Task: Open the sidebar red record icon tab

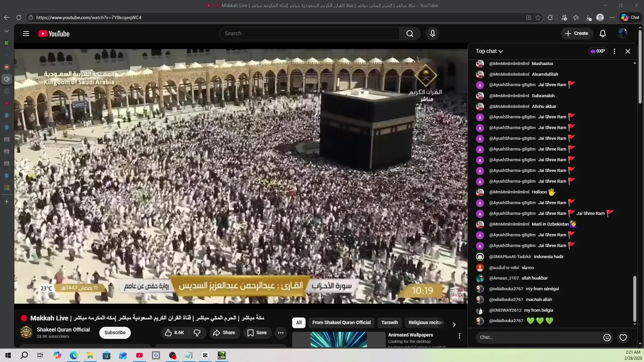Action: (7, 67)
